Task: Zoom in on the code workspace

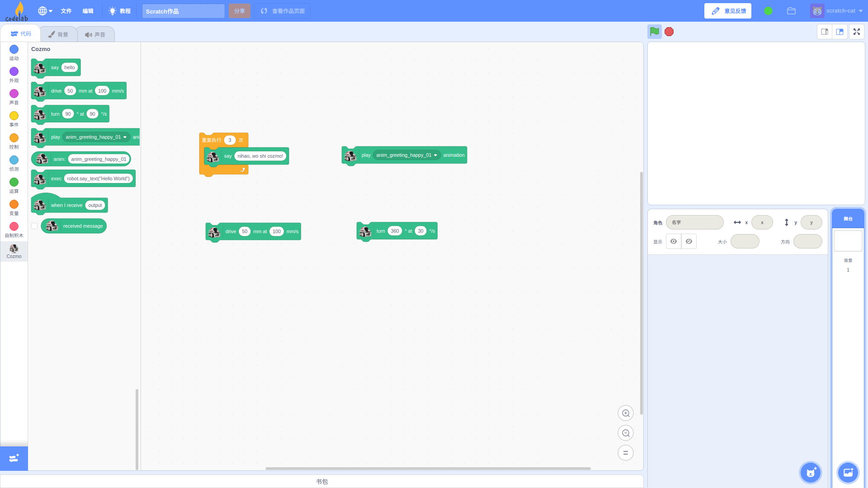Action: [625, 413]
